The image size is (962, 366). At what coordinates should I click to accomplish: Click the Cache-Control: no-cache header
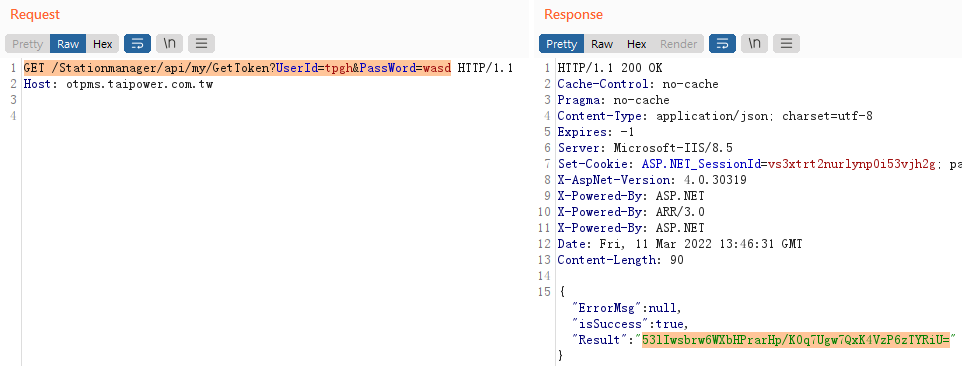click(x=637, y=84)
